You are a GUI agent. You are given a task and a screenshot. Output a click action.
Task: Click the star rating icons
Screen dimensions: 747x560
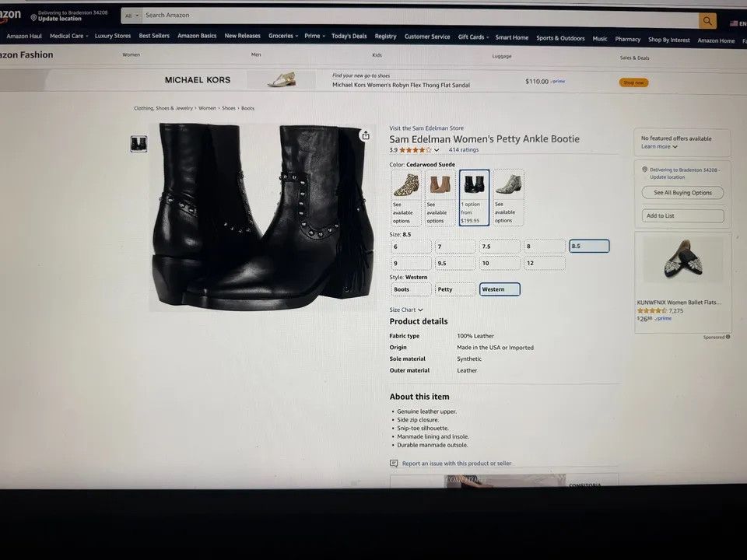tap(415, 150)
